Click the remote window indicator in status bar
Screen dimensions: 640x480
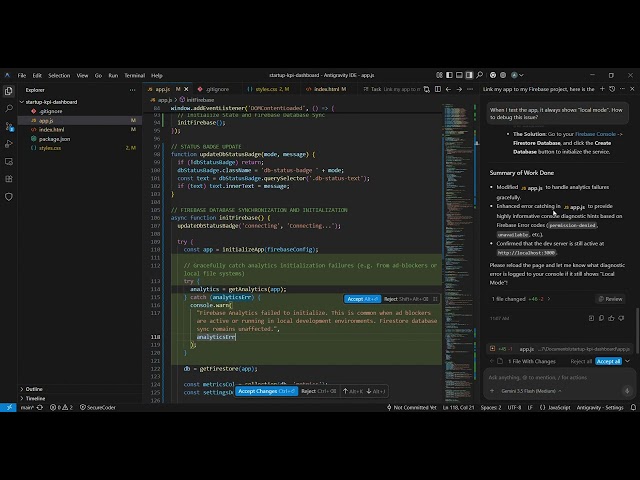8,407
